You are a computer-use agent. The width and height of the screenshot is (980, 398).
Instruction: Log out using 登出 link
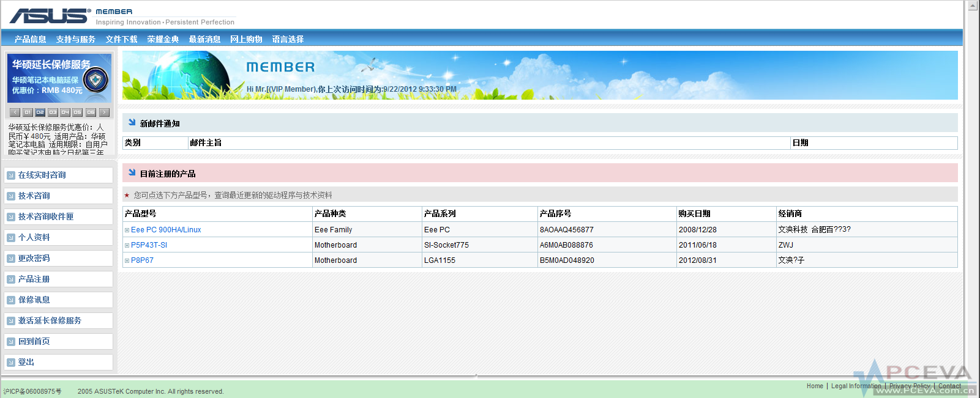pos(26,362)
